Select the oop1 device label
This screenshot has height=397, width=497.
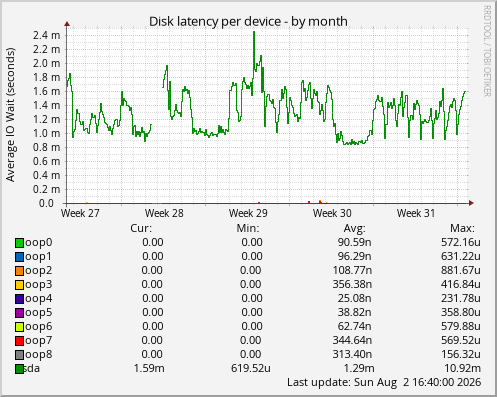click(39, 257)
